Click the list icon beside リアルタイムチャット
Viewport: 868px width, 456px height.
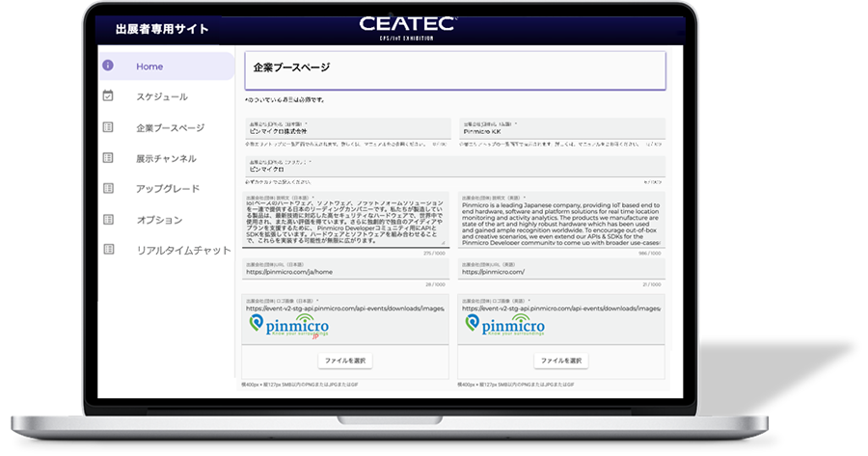[108, 249]
